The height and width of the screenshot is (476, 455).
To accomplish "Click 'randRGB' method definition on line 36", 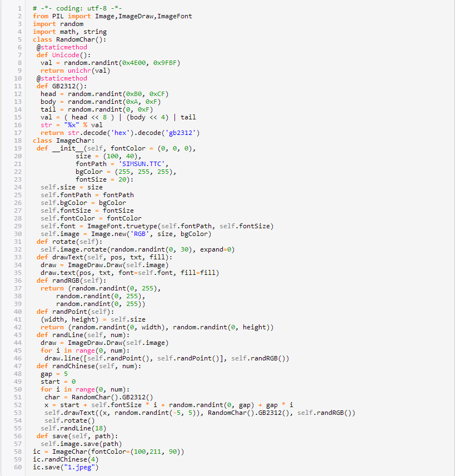I will [66, 280].
